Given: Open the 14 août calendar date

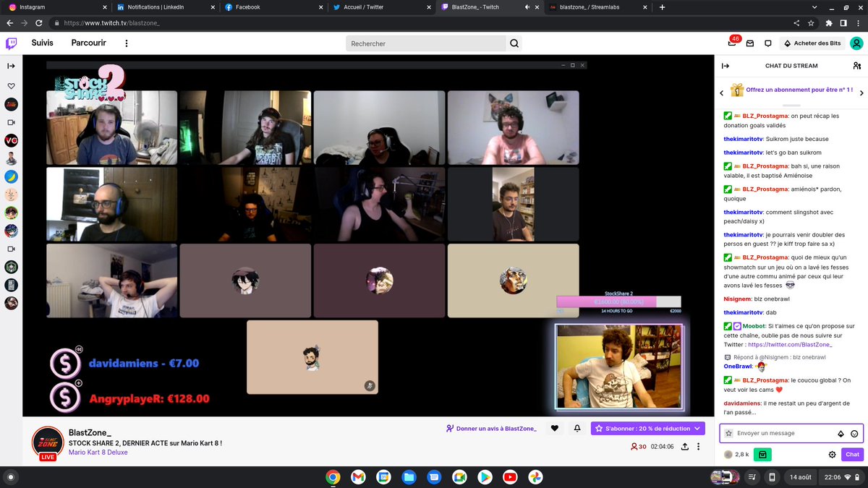Looking at the screenshot, I should coord(799,477).
